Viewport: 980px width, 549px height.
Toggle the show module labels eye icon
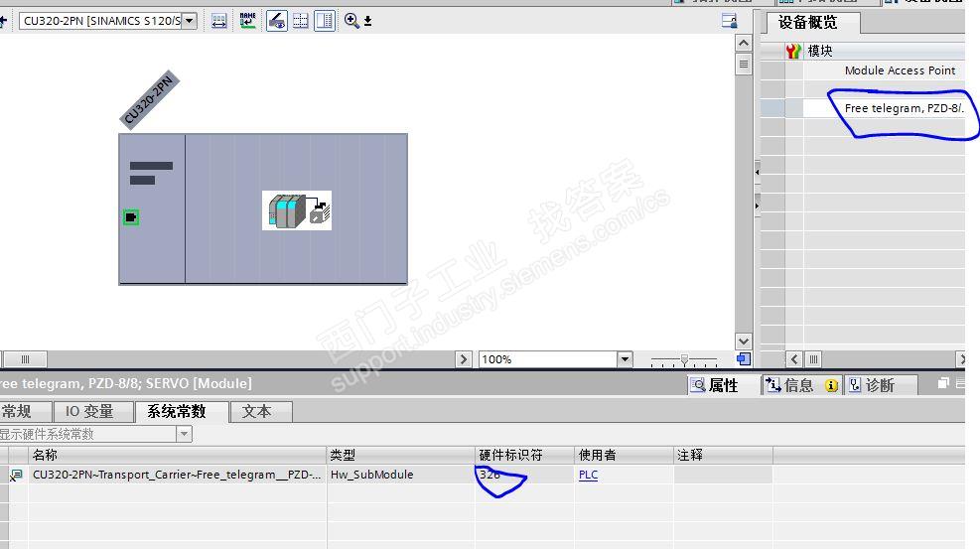[277, 21]
